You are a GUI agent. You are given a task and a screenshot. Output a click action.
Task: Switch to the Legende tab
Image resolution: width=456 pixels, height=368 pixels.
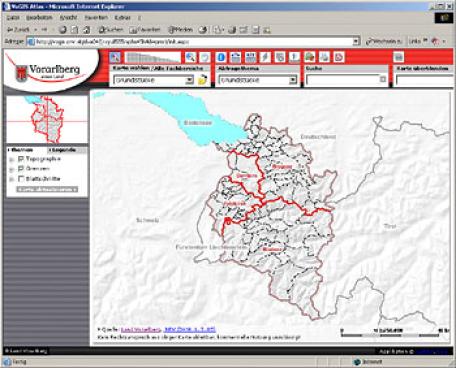click(62, 150)
